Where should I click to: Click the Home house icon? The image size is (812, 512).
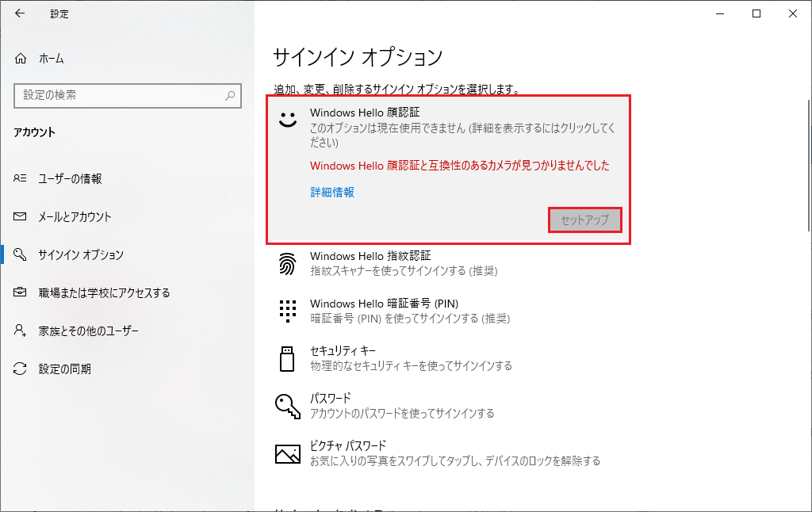pyautogui.click(x=21, y=59)
